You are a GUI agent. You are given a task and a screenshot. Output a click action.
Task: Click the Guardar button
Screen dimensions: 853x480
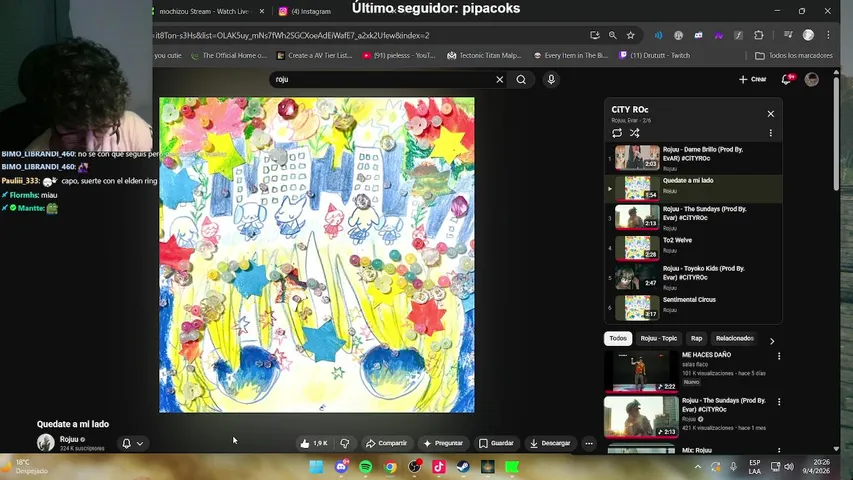496,444
